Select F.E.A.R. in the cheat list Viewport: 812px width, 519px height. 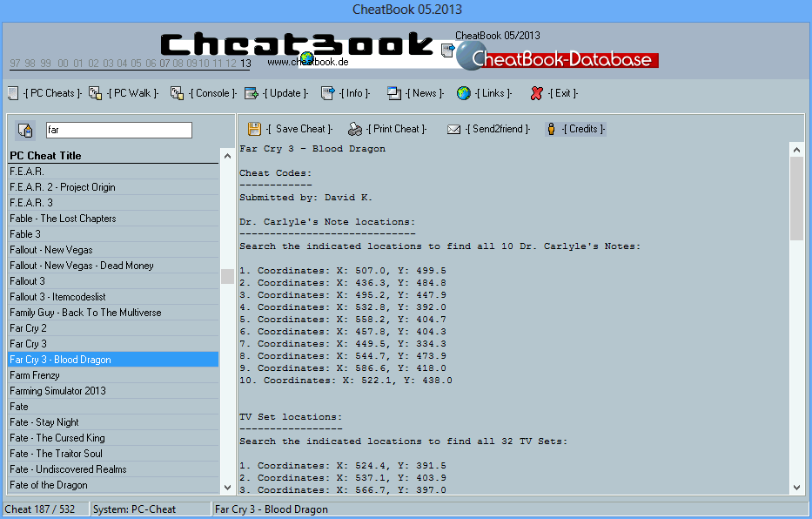click(x=113, y=172)
